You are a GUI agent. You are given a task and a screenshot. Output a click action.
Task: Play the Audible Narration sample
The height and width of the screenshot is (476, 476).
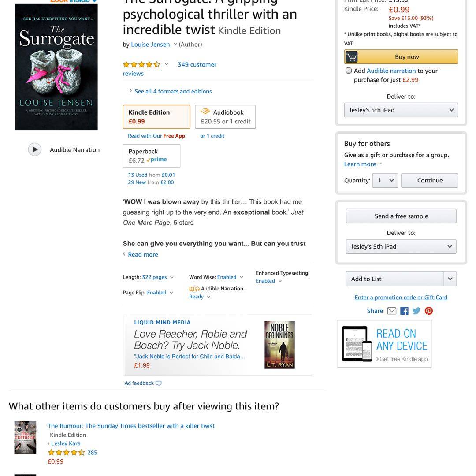(35, 150)
